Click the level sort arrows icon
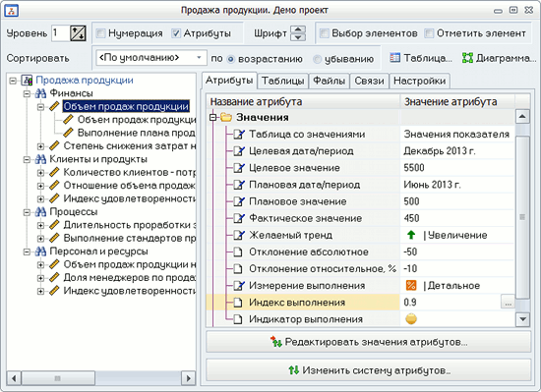Screen dimensions: 541x392 78,33
